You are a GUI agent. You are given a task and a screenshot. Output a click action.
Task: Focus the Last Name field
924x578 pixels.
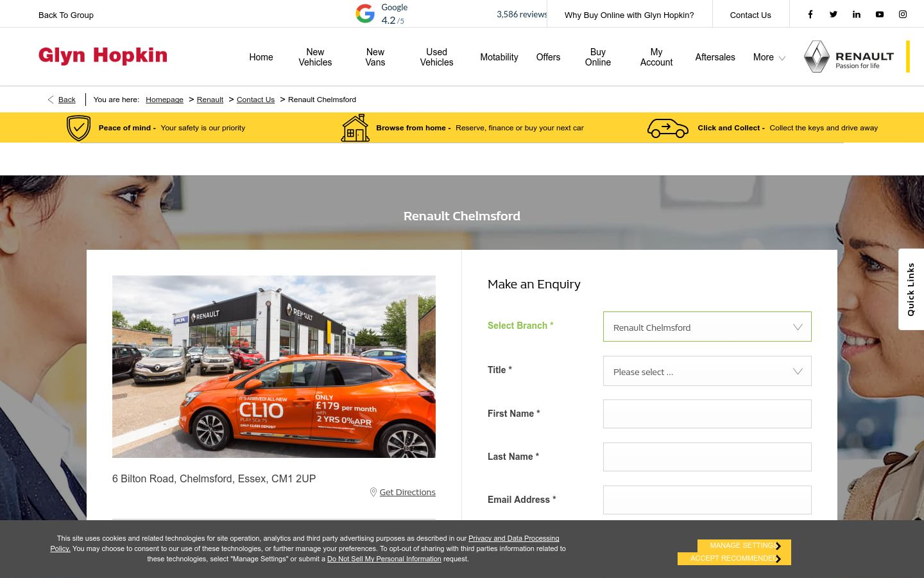coord(707,457)
